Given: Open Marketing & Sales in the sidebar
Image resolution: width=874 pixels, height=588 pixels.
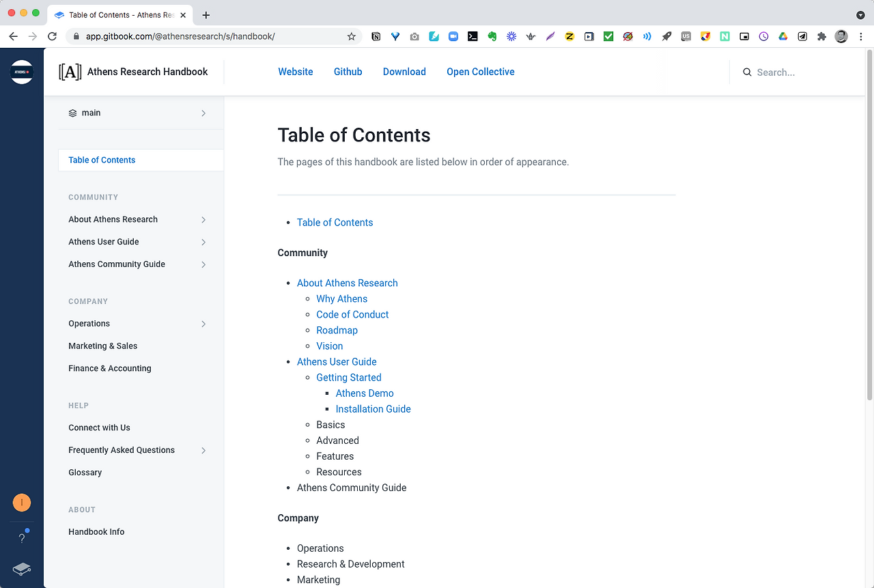Looking at the screenshot, I should (x=103, y=346).
